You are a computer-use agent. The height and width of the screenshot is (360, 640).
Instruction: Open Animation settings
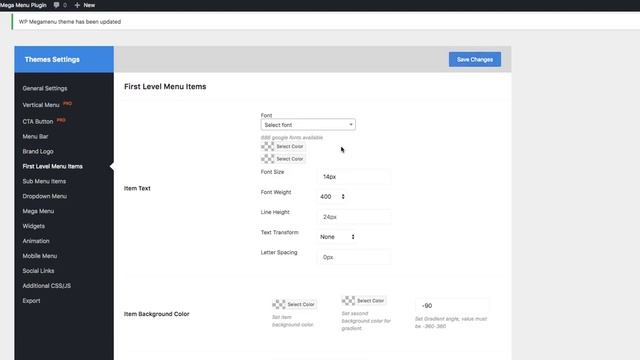click(36, 241)
